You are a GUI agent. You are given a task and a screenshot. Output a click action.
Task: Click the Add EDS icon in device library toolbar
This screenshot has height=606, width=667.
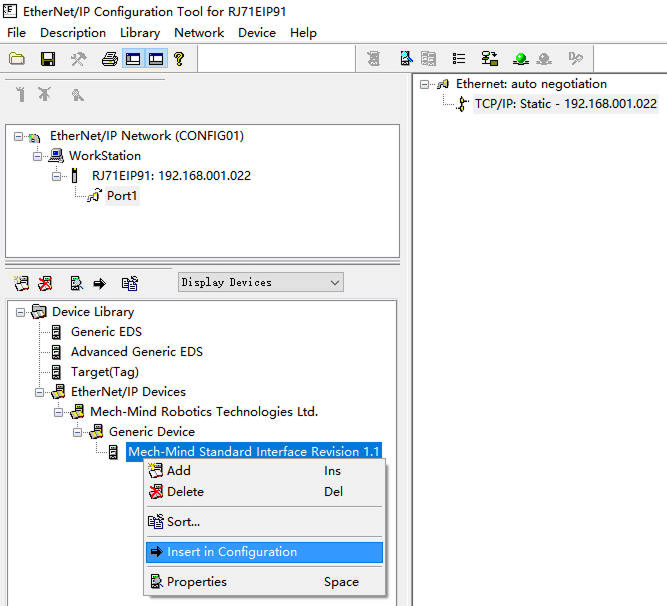click(22, 283)
